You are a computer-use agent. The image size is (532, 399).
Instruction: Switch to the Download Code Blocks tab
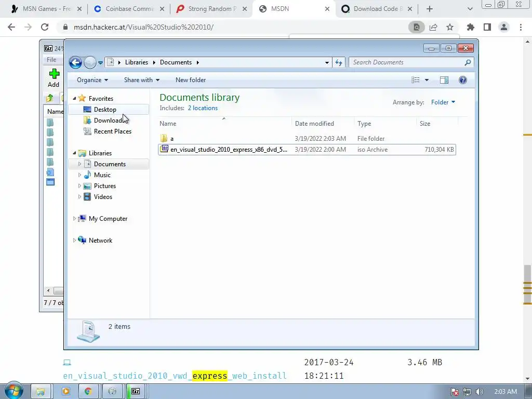click(378, 9)
